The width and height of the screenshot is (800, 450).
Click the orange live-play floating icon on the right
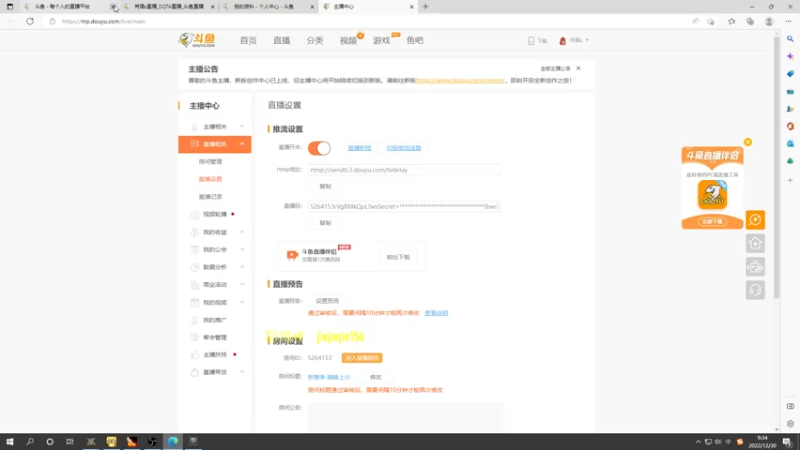[755, 220]
